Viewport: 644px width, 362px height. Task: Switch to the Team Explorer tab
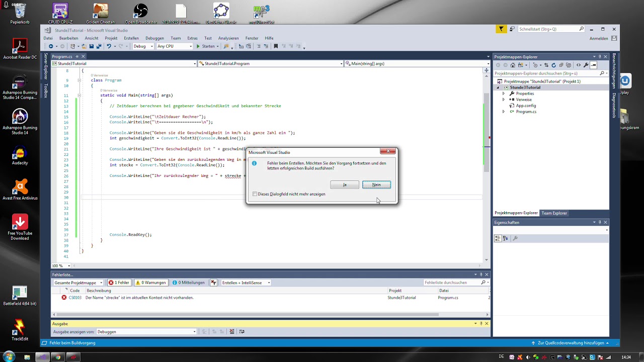click(x=554, y=213)
